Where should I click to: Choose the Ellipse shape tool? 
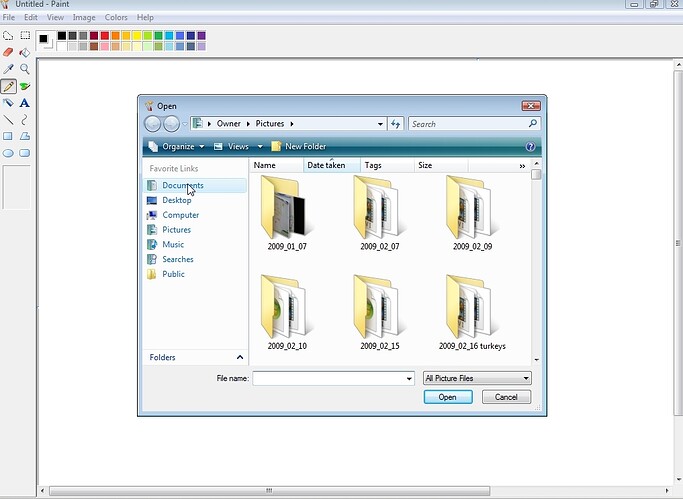click(x=8, y=153)
